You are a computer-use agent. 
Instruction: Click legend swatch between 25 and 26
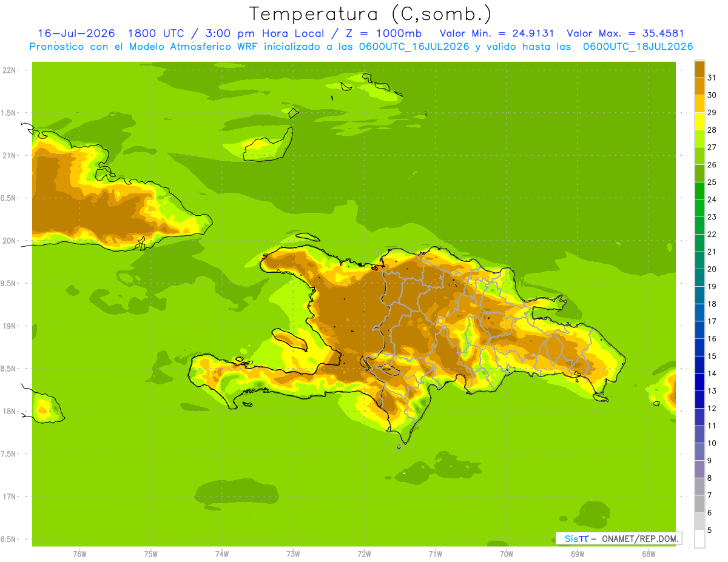[x=699, y=173]
